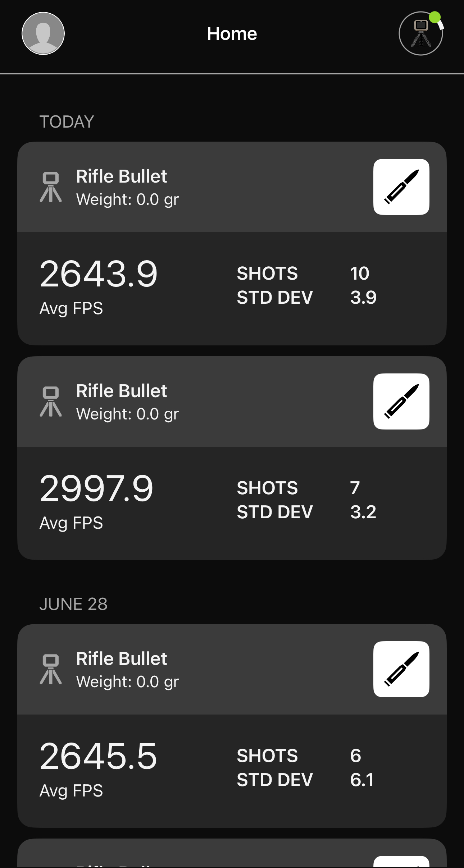464x868 pixels.
Task: Tap STD DEV 6.1 stat
Action: coord(305,780)
